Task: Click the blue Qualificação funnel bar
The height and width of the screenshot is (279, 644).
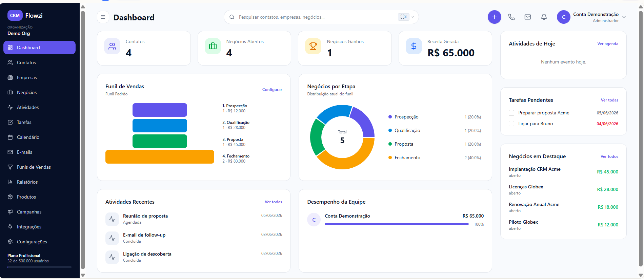Action: click(x=160, y=126)
